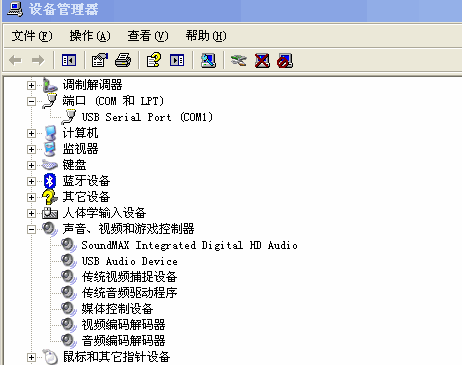Viewport: 462px width, 365px height.
Task: Open the 查看(V) menu
Action: pyautogui.click(x=148, y=36)
